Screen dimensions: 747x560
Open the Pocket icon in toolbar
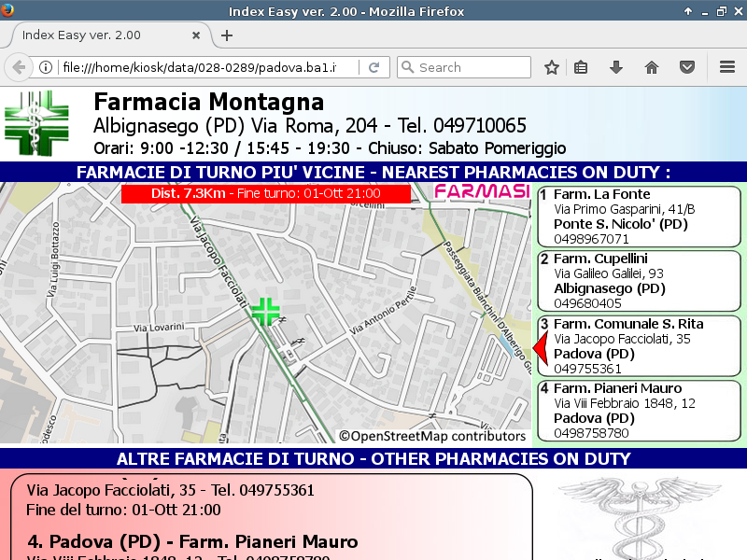click(x=687, y=67)
